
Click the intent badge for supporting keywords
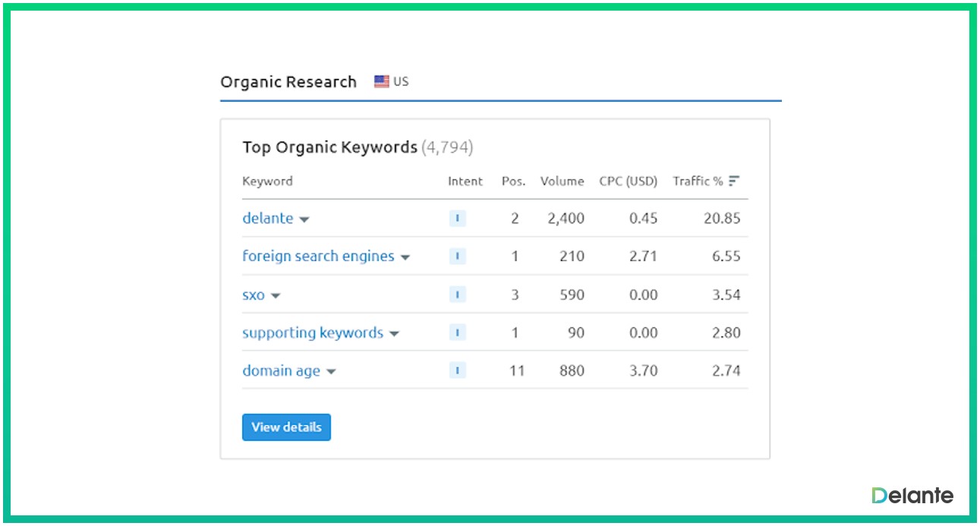[457, 332]
